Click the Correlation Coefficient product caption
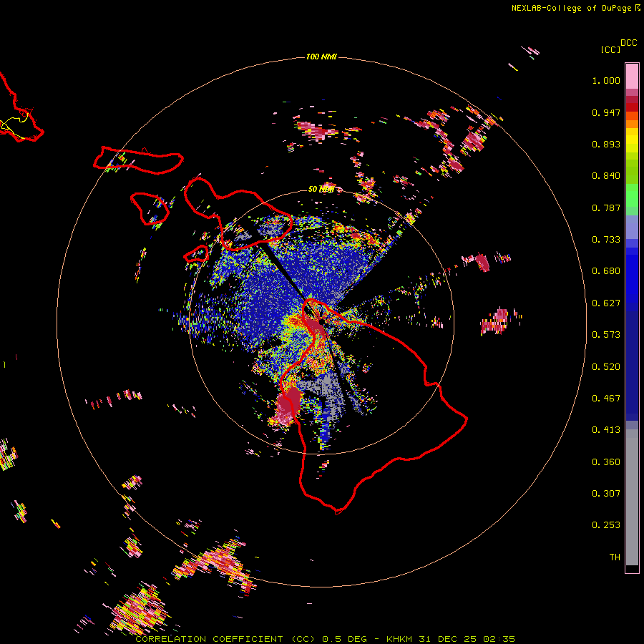Screen dimensions: 644x644 tap(225, 639)
